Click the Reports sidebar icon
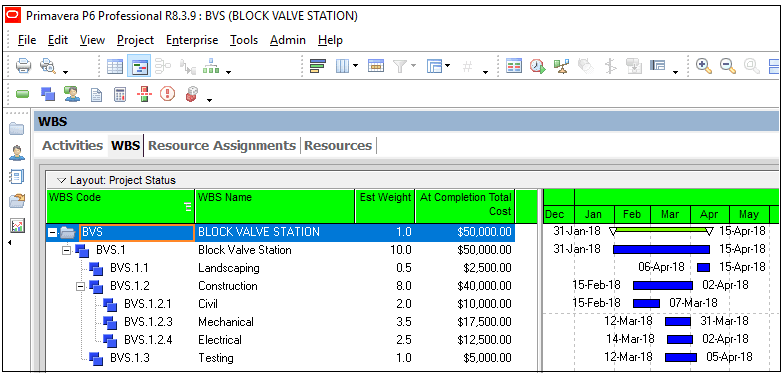Screen dimensions: 783x373 [16, 177]
